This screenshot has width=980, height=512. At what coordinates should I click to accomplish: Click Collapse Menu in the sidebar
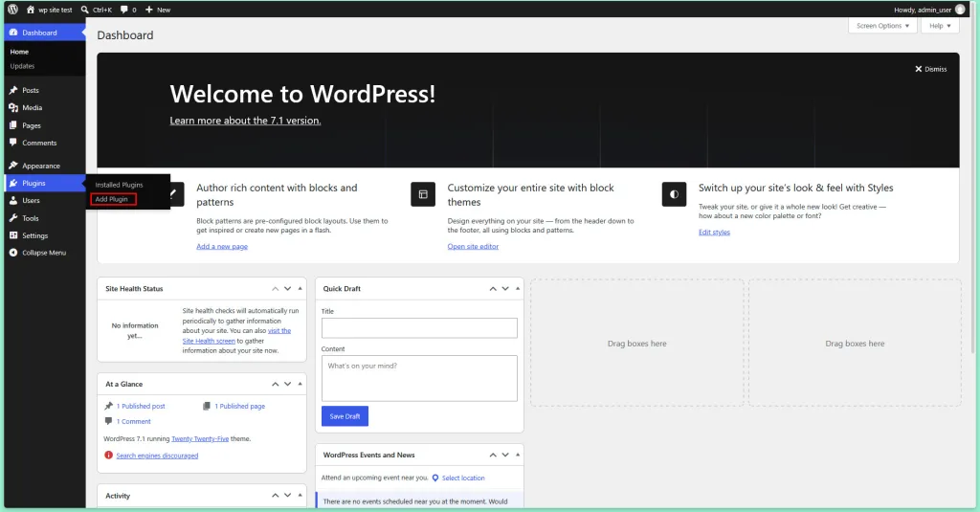pyautogui.click(x=44, y=253)
